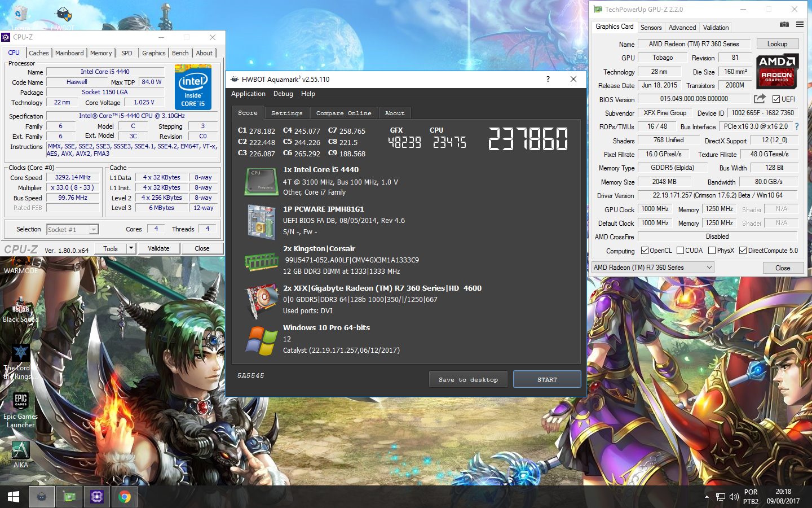Screen dimensions: 812x508
Task: Click the Bus Interface question mark
Action: [797, 126]
